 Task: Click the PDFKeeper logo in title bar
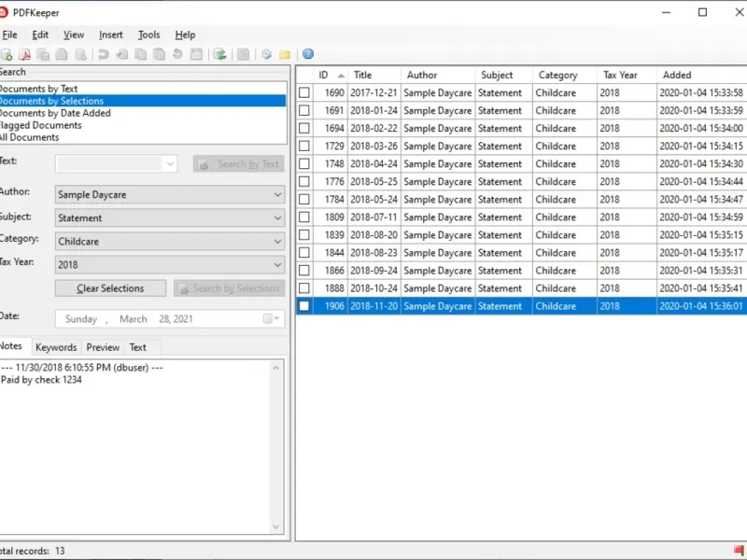click(x=5, y=12)
